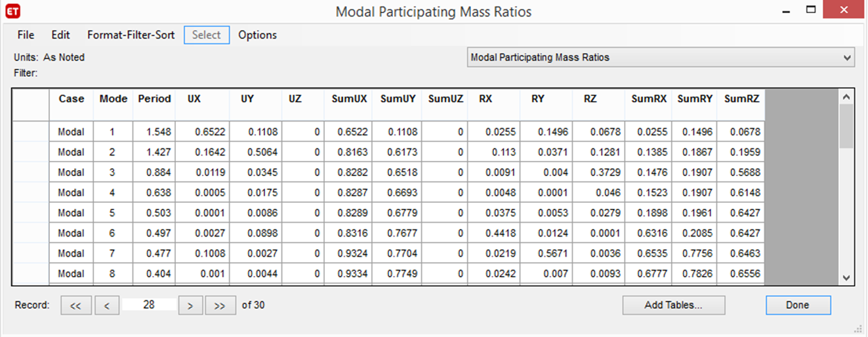This screenshot has height=337, width=868.
Task: Open the Options menu
Action: coord(257,35)
